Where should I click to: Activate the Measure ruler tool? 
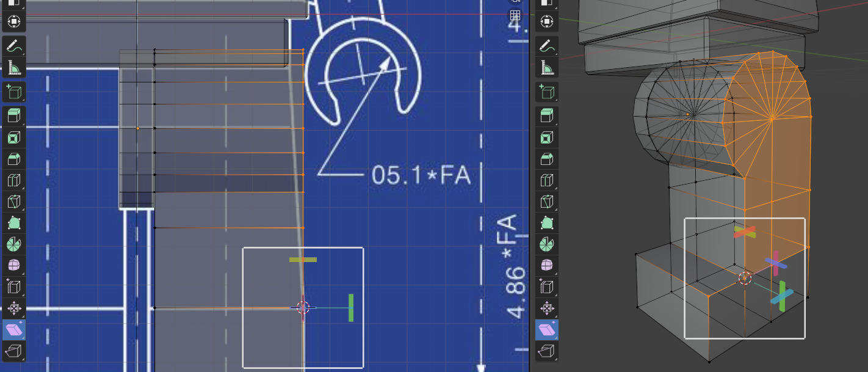point(13,68)
